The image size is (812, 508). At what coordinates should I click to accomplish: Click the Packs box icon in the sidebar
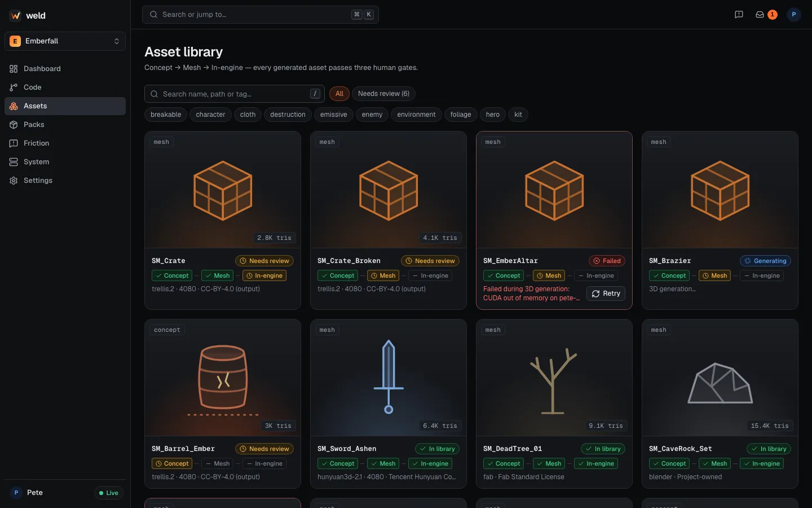pyautogui.click(x=14, y=125)
